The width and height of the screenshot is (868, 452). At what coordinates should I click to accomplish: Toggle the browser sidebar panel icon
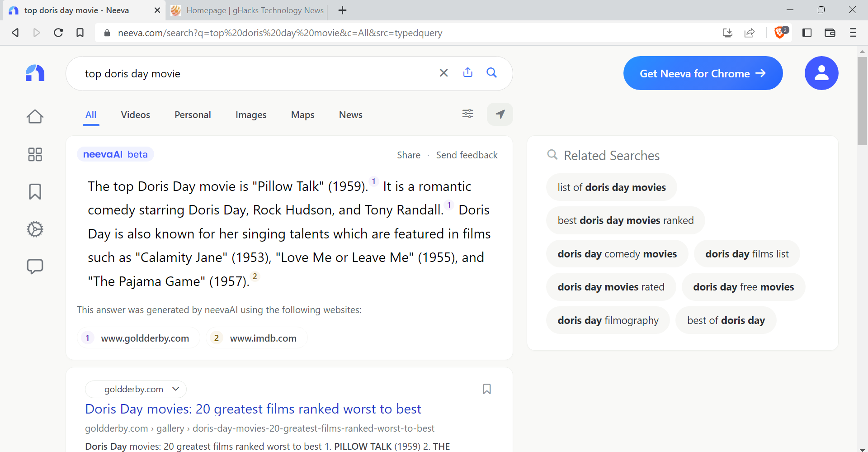tap(807, 33)
